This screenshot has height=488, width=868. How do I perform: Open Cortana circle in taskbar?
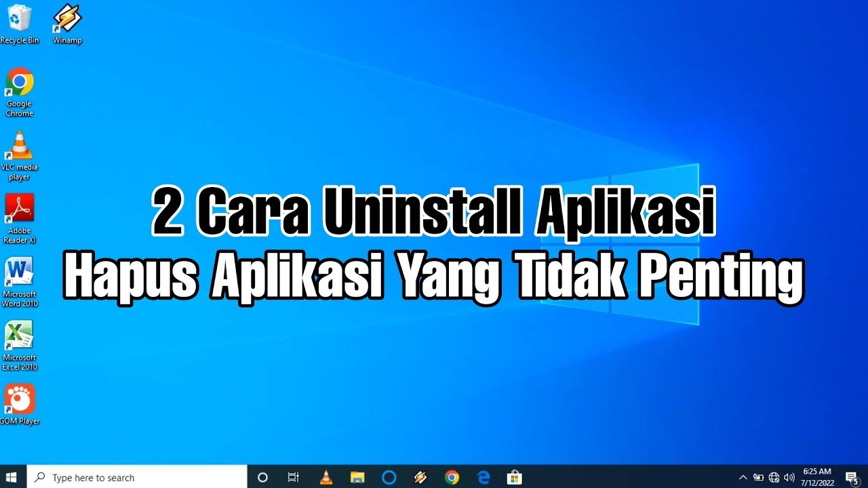[262, 477]
